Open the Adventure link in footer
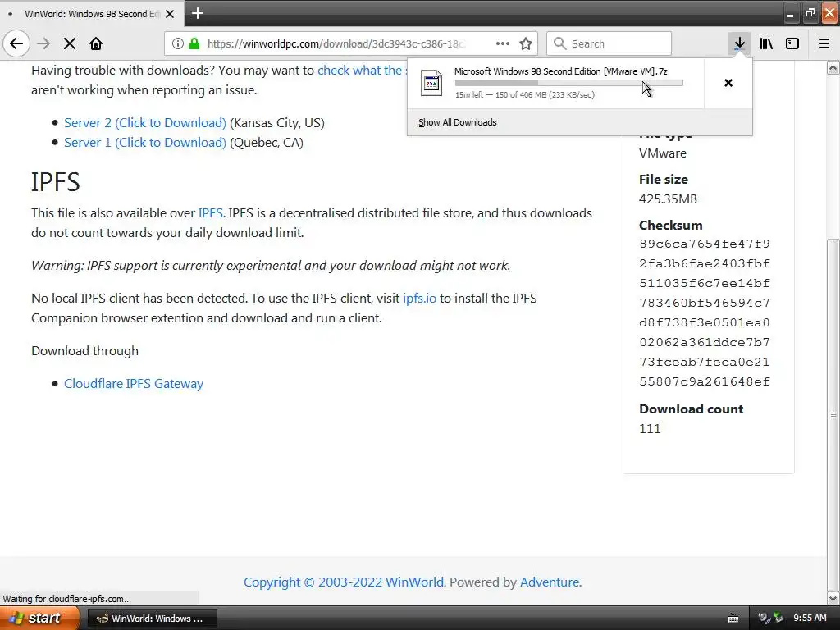The image size is (840, 630). (550, 582)
